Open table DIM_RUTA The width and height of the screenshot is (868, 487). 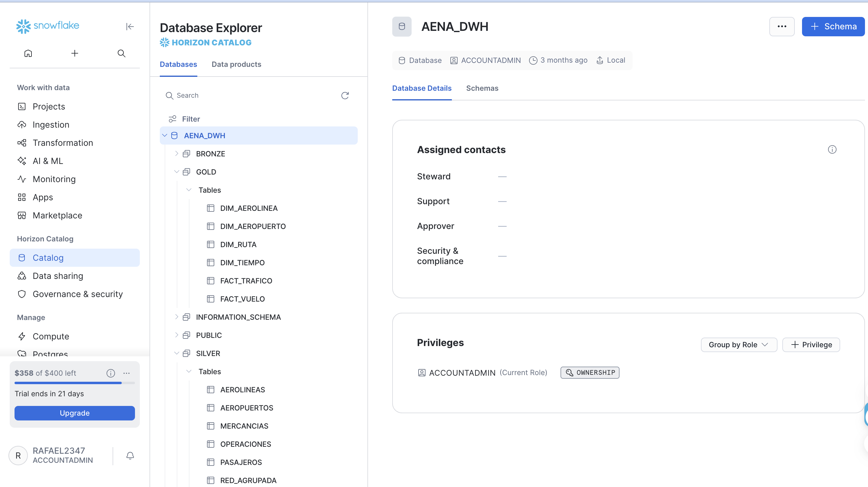click(x=238, y=244)
